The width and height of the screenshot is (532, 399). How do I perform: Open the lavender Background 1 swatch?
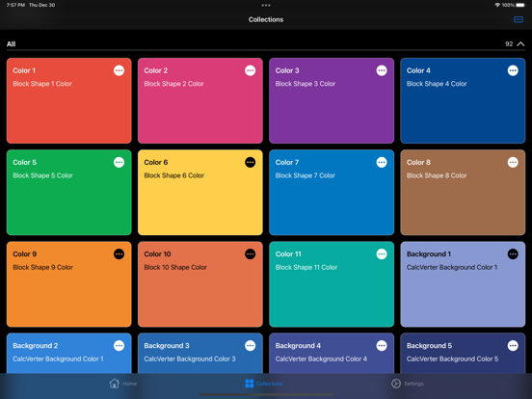click(x=463, y=284)
